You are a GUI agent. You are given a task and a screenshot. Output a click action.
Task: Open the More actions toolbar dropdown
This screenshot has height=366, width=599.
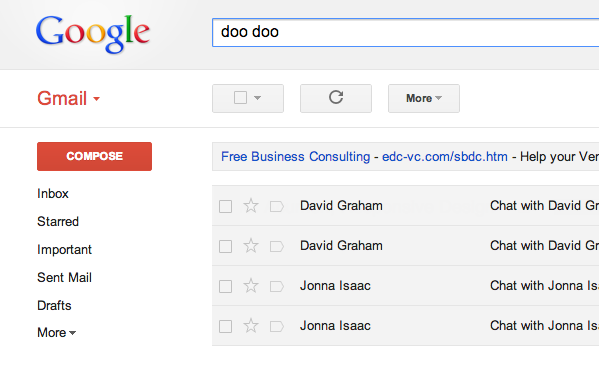tap(424, 98)
